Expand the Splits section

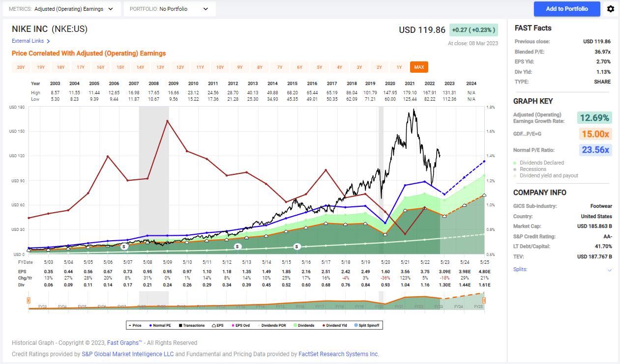610,270
